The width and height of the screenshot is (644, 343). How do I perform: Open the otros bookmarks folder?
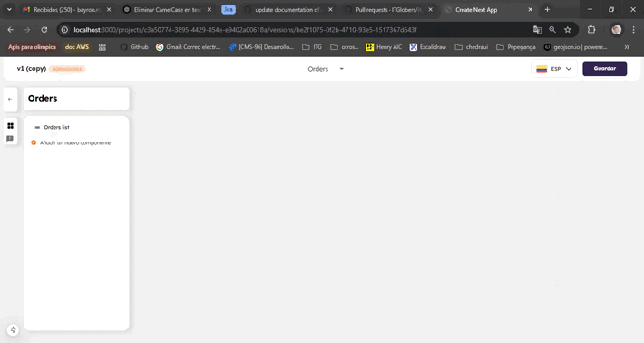344,47
